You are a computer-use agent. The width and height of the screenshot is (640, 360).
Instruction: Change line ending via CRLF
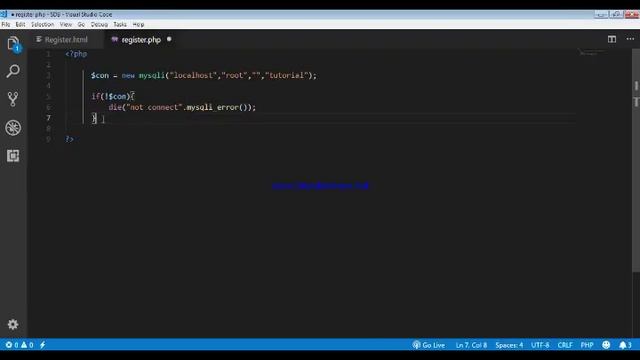[565, 345]
